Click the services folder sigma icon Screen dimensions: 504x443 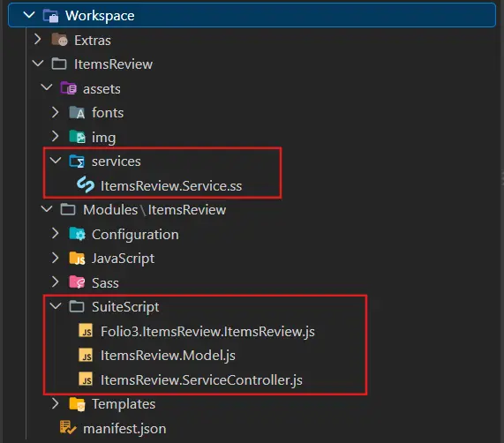[77, 161]
